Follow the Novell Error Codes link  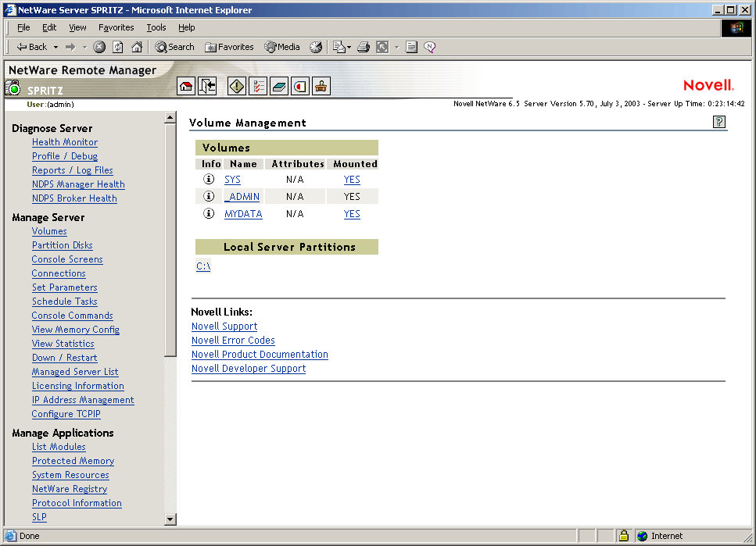point(233,340)
